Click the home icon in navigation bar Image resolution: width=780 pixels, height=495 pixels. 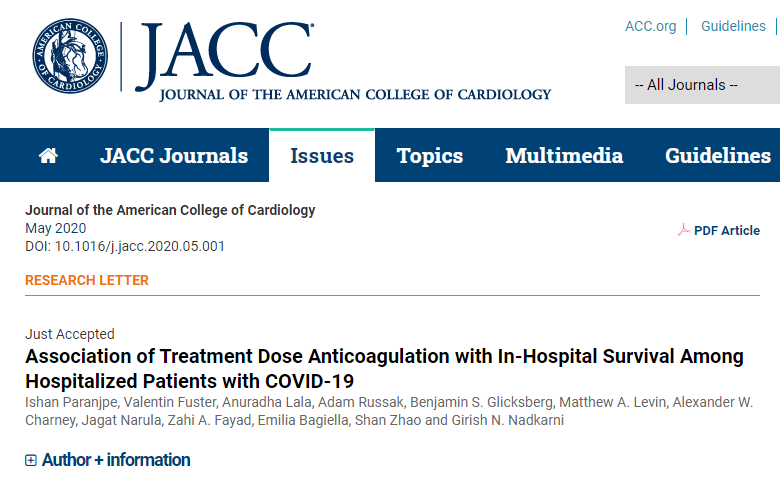[48, 156]
